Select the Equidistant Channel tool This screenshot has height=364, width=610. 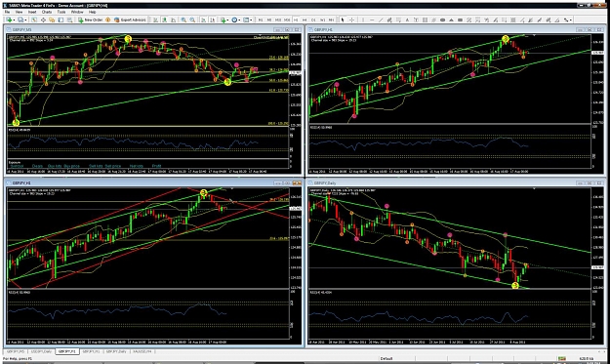(x=389, y=20)
